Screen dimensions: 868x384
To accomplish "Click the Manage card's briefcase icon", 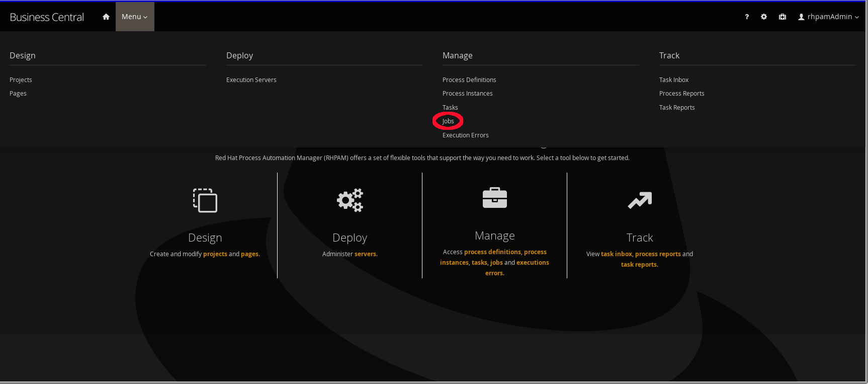I will (495, 198).
